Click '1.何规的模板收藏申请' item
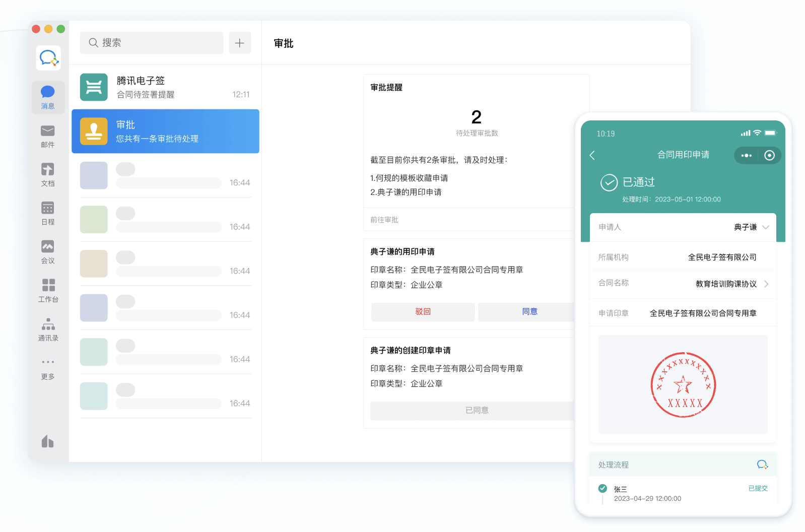Image resolution: width=805 pixels, height=532 pixels. coord(409,178)
